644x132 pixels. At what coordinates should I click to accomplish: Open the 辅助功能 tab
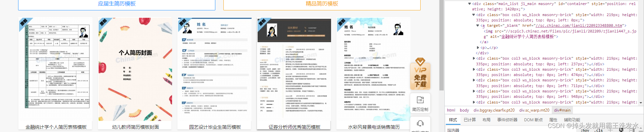572,120
